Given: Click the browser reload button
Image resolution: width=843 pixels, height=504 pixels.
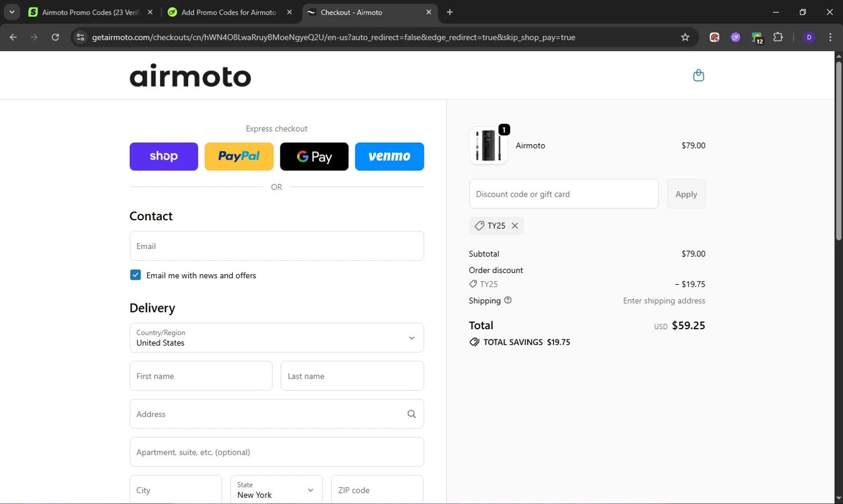Looking at the screenshot, I should coord(55,37).
